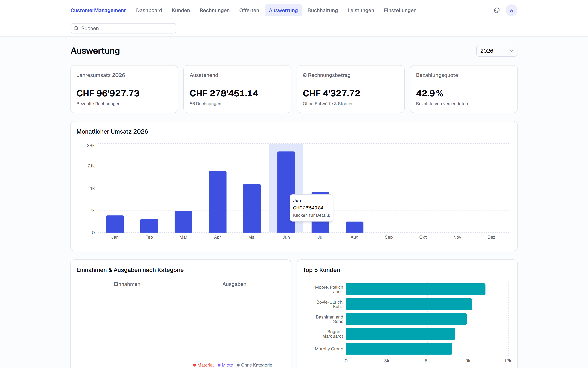Select the Boyle-Ullrich customer bar
The width and height of the screenshot is (588, 368).
(x=409, y=304)
